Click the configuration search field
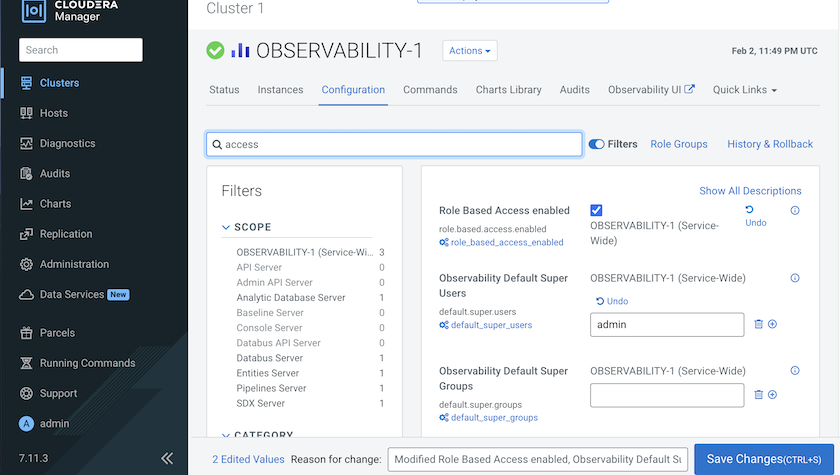Screen dimensions: 840x475 pos(394,144)
